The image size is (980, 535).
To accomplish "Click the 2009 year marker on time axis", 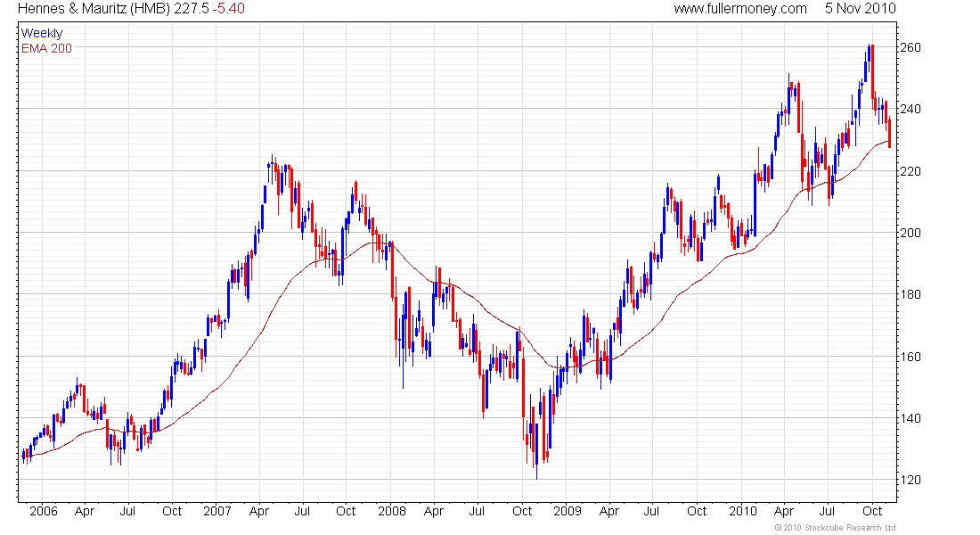I will click(568, 512).
